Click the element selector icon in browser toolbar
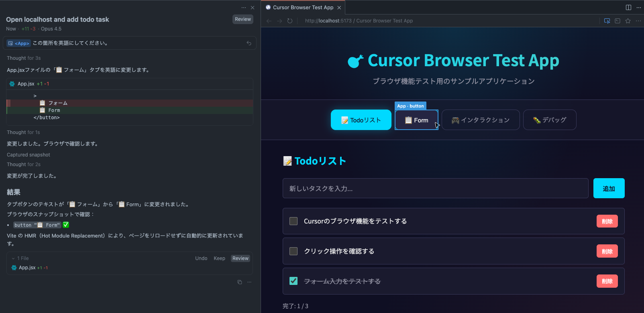 click(x=607, y=21)
